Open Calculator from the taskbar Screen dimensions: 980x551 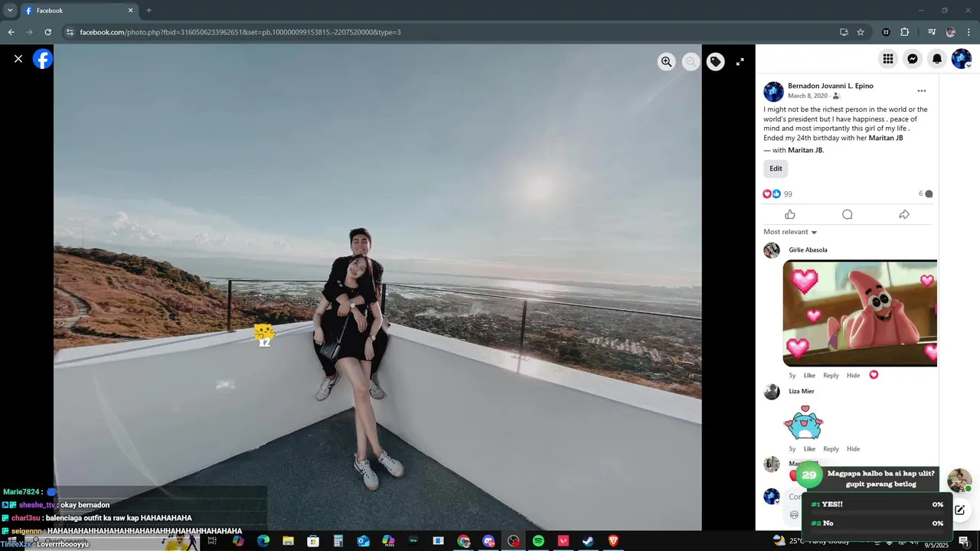pyautogui.click(x=338, y=541)
